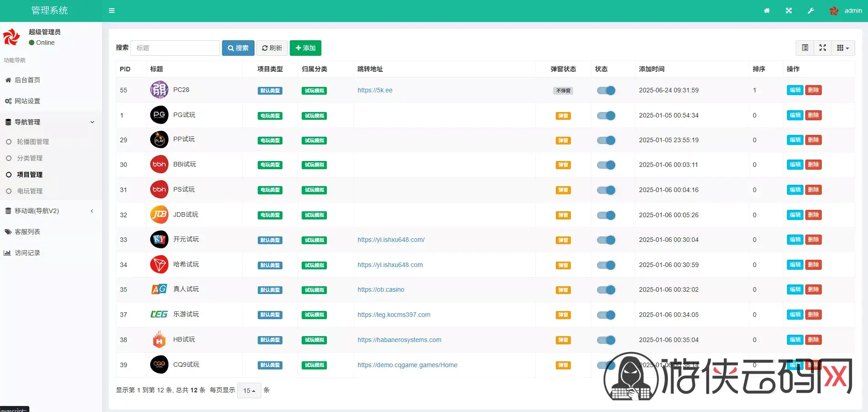Image resolution: width=868 pixels, height=412 pixels.
Task: Click the table fullscreen icon
Action: (822, 48)
